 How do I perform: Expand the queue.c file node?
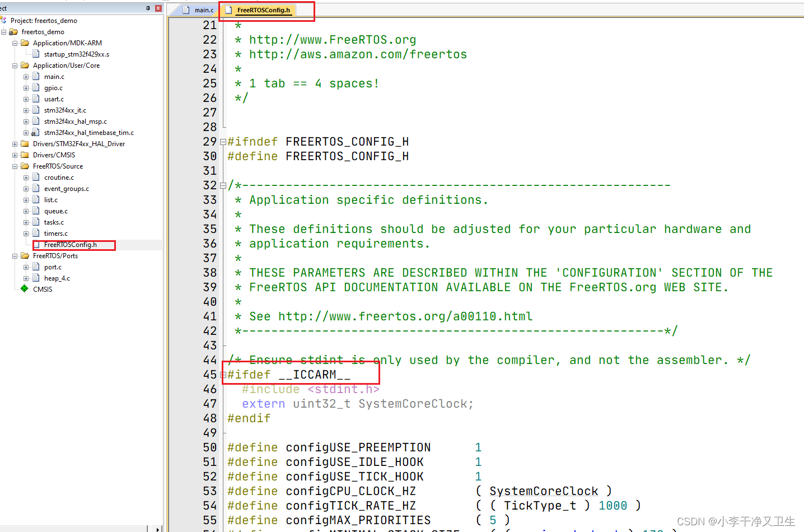click(x=26, y=211)
